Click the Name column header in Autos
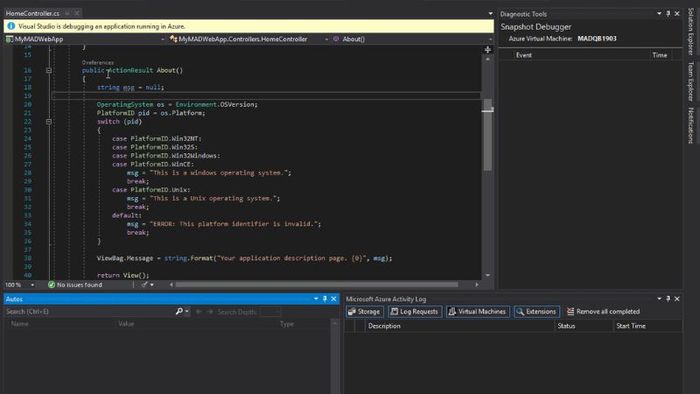Viewport: 700px width, 394px height. click(x=20, y=324)
